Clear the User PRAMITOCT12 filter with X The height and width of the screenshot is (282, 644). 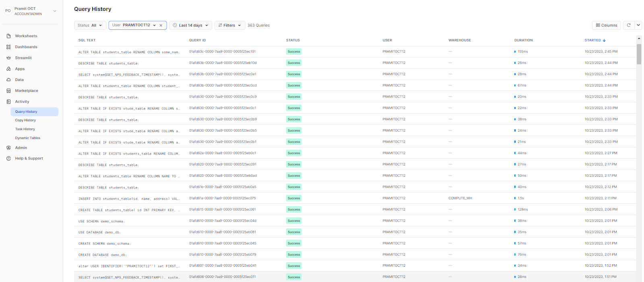point(161,25)
